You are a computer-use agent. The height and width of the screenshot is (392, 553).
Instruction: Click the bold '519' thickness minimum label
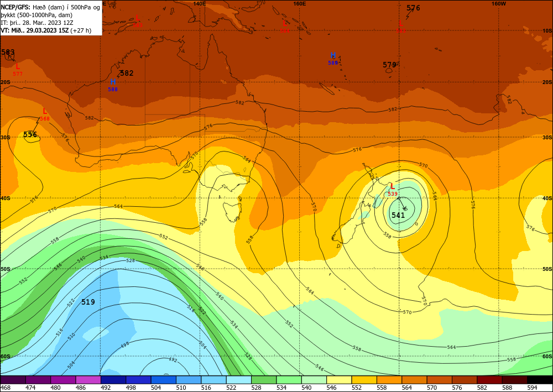pos(88,302)
